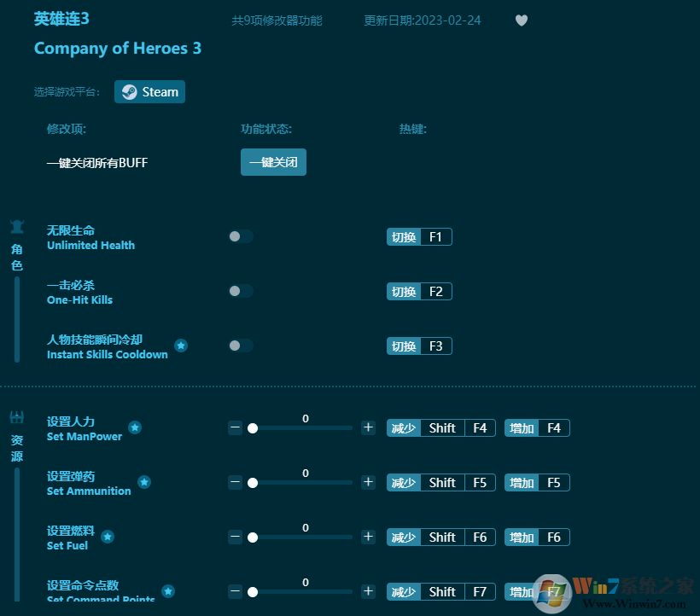Click the Steam logo icon
This screenshot has width=700, height=616.
pyautogui.click(x=130, y=92)
